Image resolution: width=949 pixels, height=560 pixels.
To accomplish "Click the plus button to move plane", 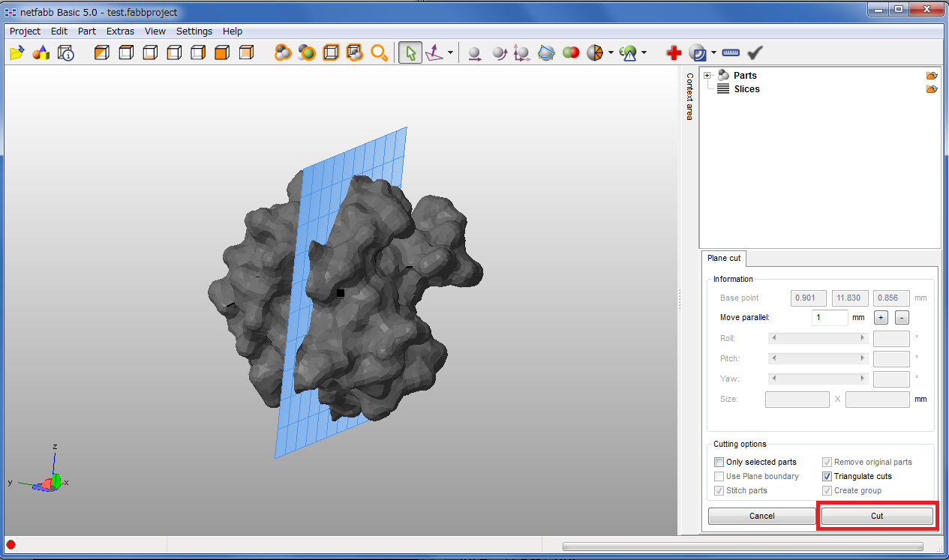I will (x=881, y=318).
